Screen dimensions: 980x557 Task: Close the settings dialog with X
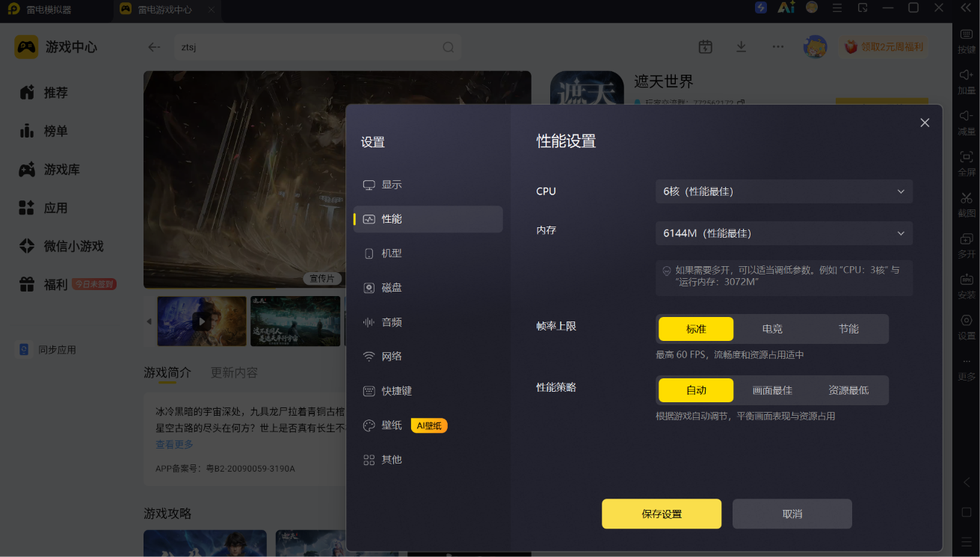pos(925,123)
